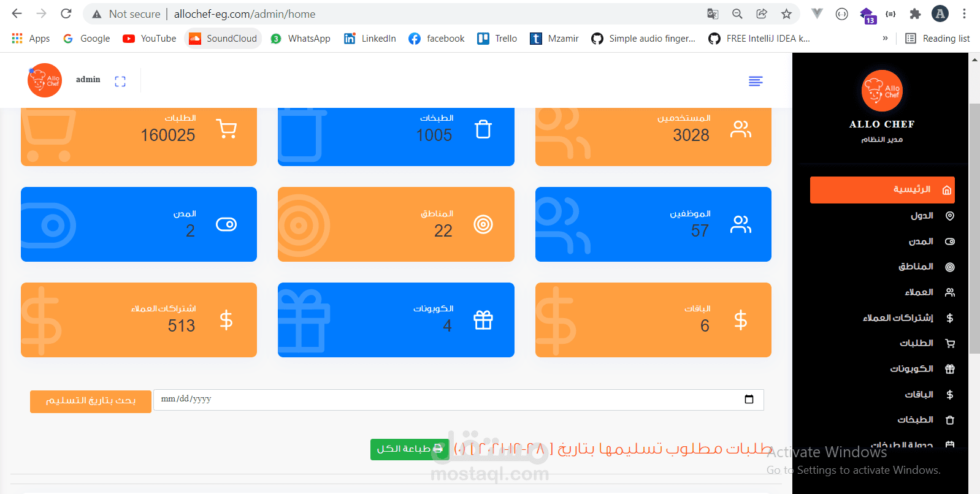
Task: Click the zoom magnifier icon in address bar
Action: (737, 13)
